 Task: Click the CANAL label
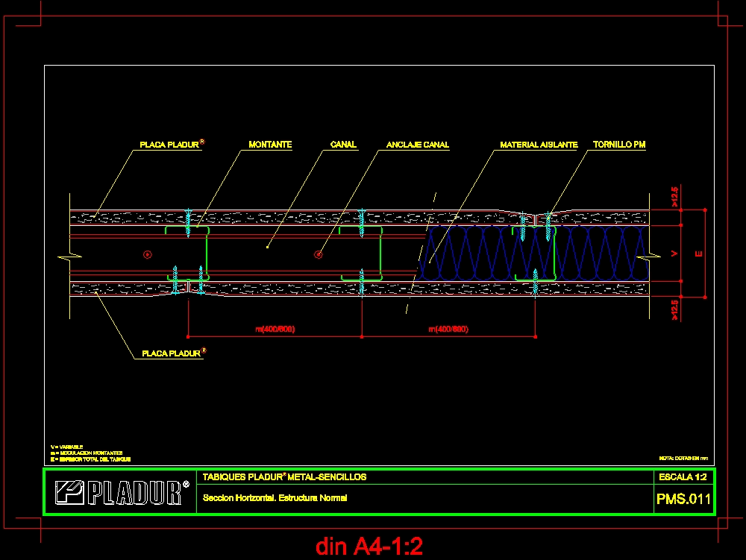click(343, 145)
